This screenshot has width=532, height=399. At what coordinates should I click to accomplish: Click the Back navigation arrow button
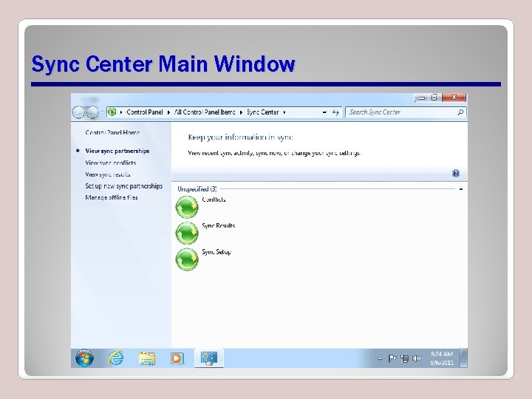[x=78, y=112]
